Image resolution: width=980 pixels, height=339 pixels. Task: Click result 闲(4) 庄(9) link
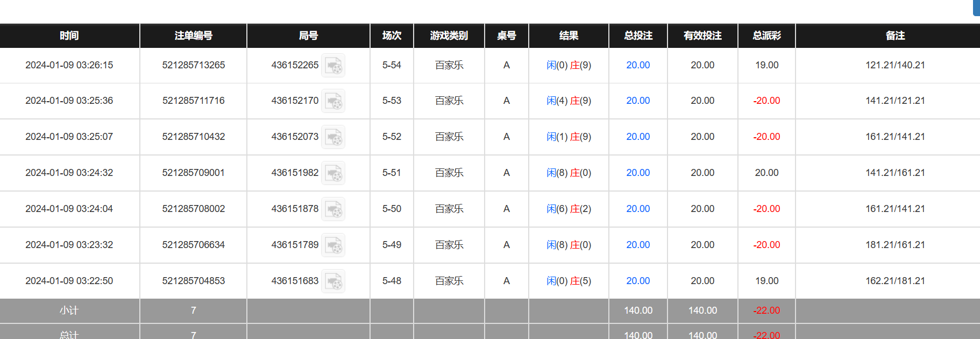coord(569,101)
